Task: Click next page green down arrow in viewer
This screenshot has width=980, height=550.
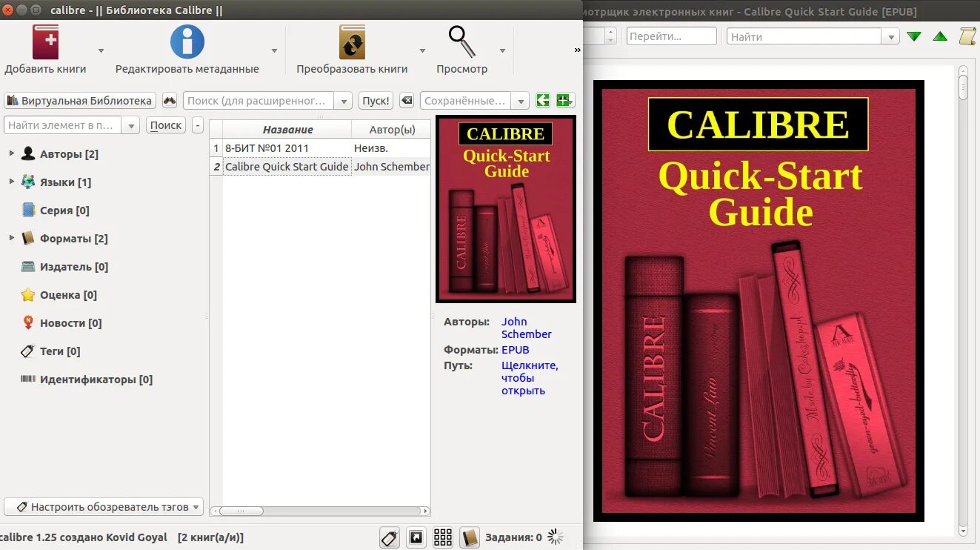Action: (x=914, y=36)
